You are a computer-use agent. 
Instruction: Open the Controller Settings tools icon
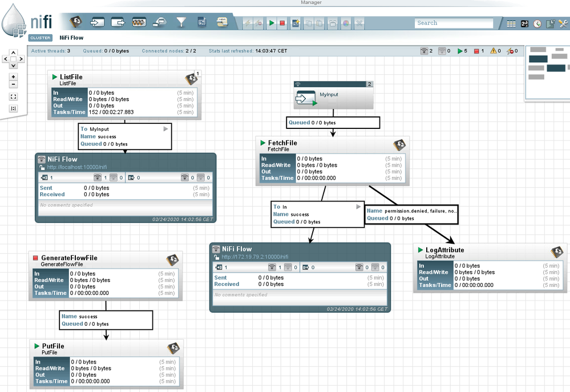click(563, 23)
